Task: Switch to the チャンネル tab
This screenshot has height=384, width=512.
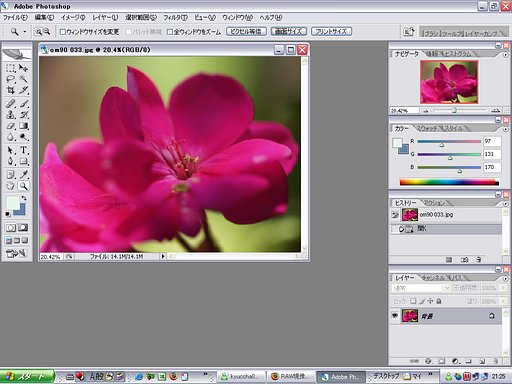Action: (433, 278)
